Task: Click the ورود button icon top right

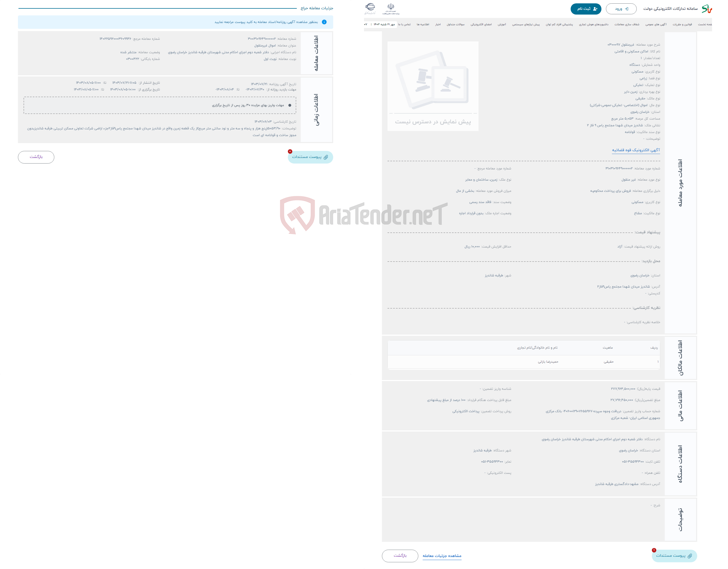Action: (620, 9)
